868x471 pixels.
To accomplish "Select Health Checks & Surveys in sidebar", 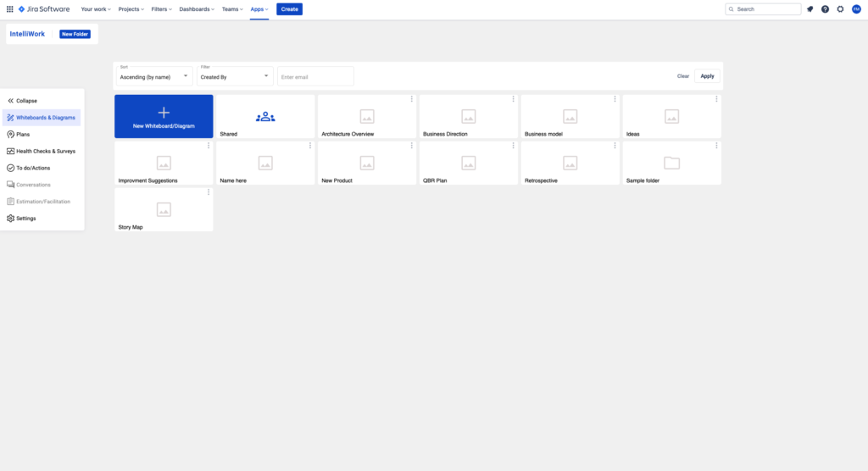I will click(45, 151).
